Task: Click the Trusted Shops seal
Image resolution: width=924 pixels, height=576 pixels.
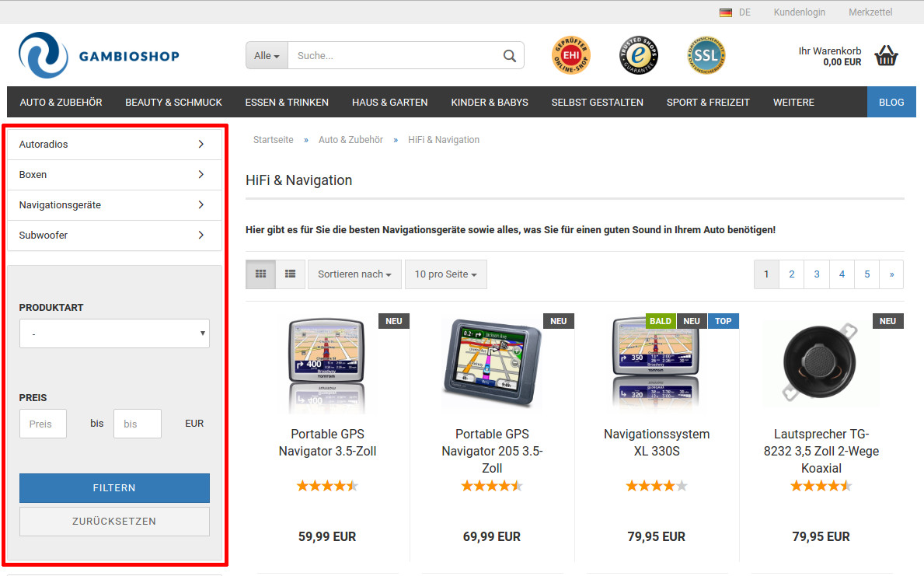Action: (639, 55)
